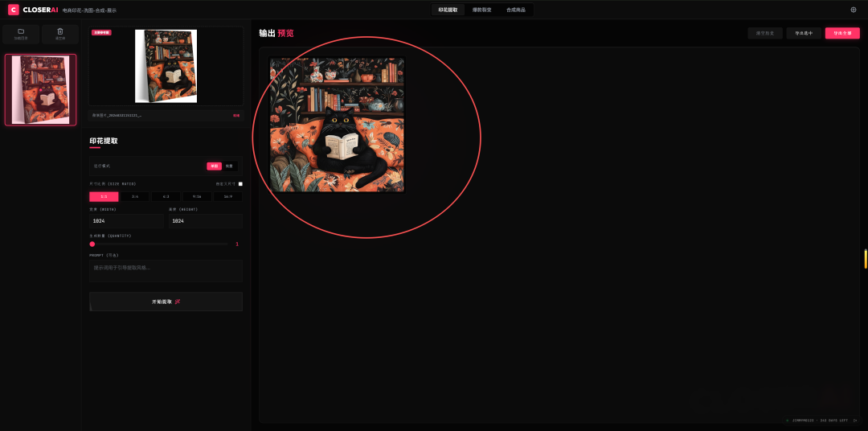Choose the 16:9 size ratio
This screenshot has width=868, height=431.
[x=227, y=197]
